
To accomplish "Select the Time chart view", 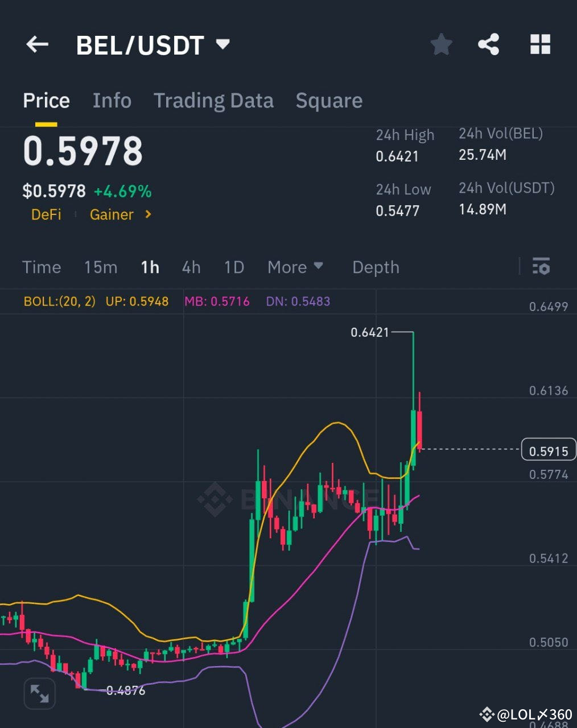I will (x=42, y=267).
